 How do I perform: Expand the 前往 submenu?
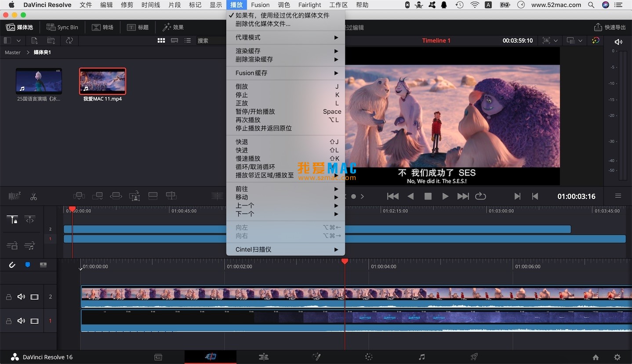286,189
